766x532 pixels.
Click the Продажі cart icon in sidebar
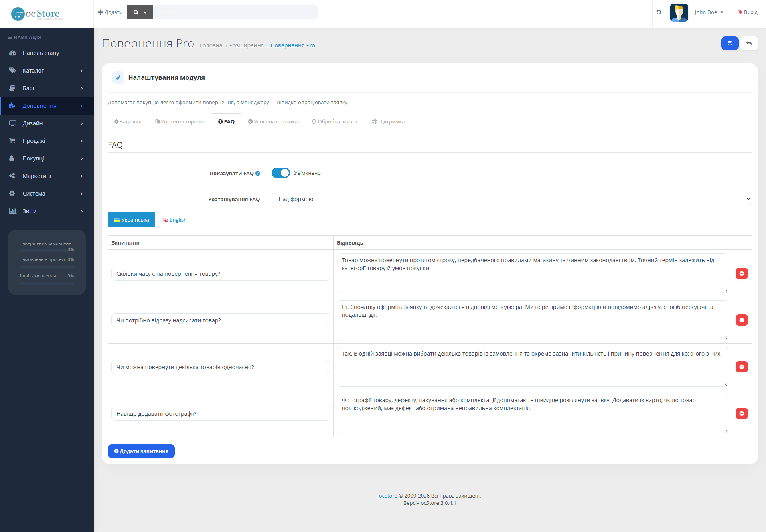click(x=12, y=141)
